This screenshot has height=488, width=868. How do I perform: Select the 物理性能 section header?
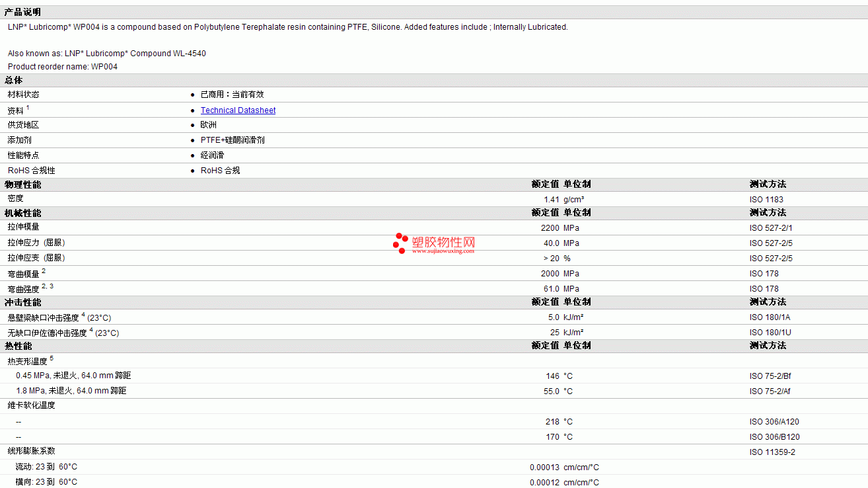click(x=22, y=184)
